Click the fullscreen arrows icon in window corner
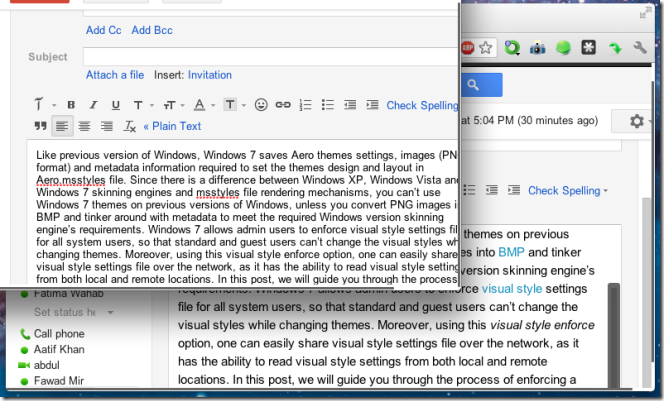 coord(645,12)
